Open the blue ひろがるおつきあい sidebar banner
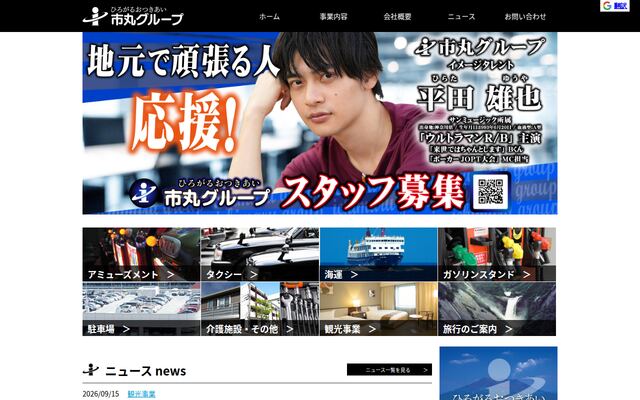This screenshot has height=400, width=640. pyautogui.click(x=498, y=373)
